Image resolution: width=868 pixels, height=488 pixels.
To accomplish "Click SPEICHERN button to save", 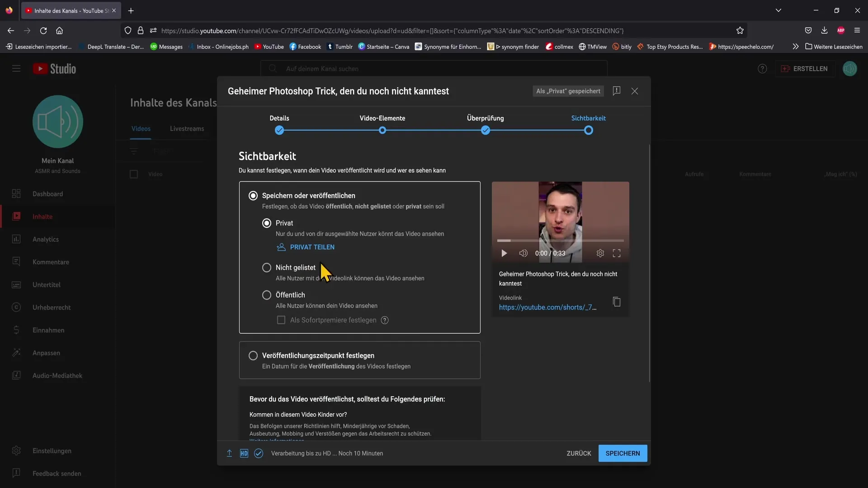I will [623, 453].
